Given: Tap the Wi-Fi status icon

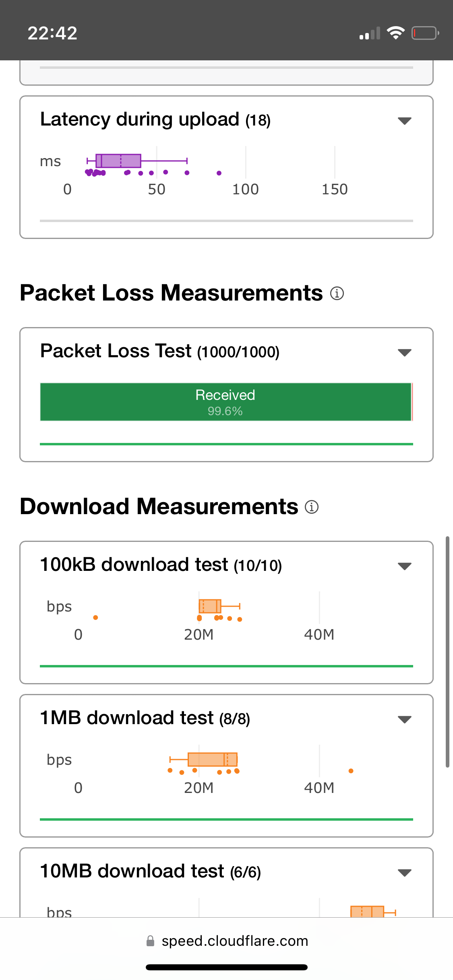Looking at the screenshot, I should (395, 33).
